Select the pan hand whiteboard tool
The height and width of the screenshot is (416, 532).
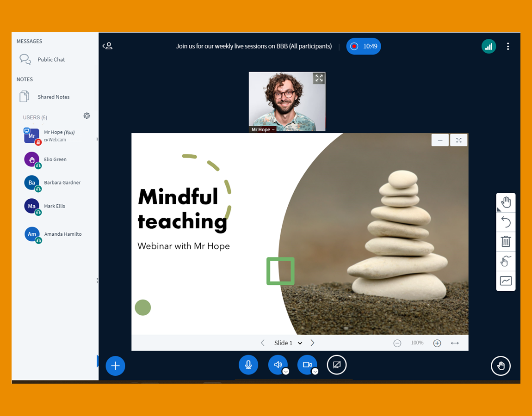(x=506, y=202)
